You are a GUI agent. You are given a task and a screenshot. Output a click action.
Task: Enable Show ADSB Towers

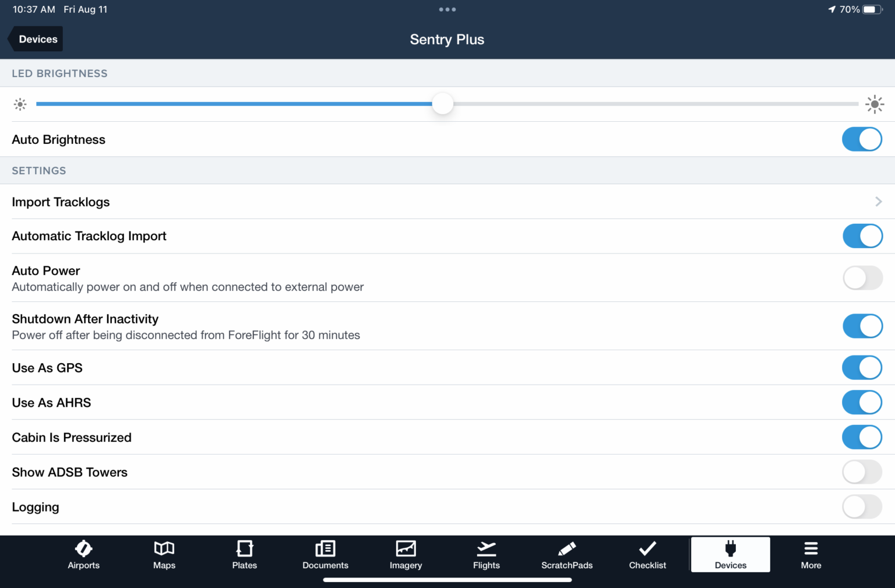click(x=862, y=472)
